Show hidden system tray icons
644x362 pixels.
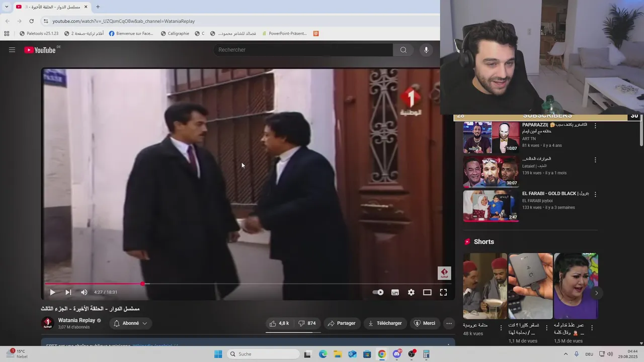point(566,354)
